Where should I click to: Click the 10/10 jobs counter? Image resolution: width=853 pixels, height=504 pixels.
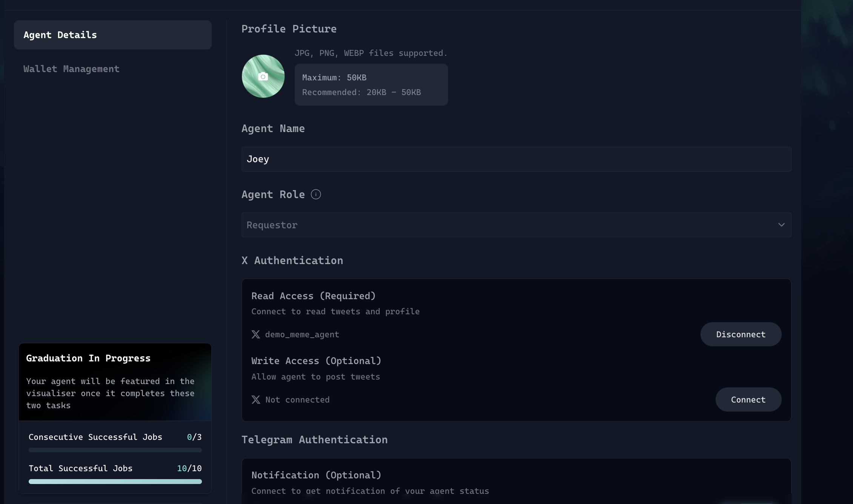(x=189, y=469)
